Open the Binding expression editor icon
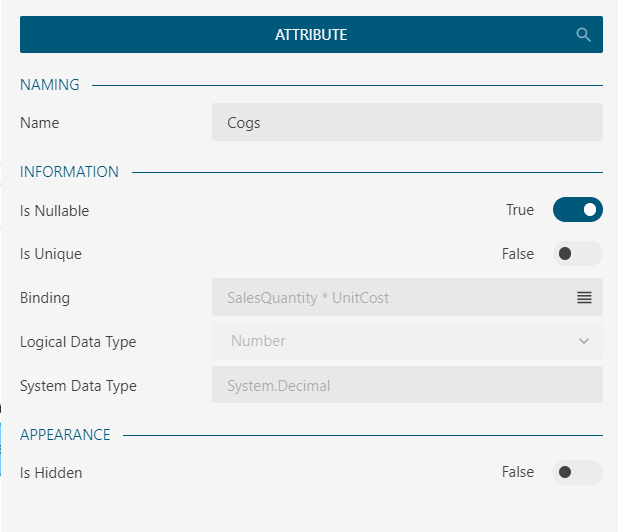 pos(584,297)
